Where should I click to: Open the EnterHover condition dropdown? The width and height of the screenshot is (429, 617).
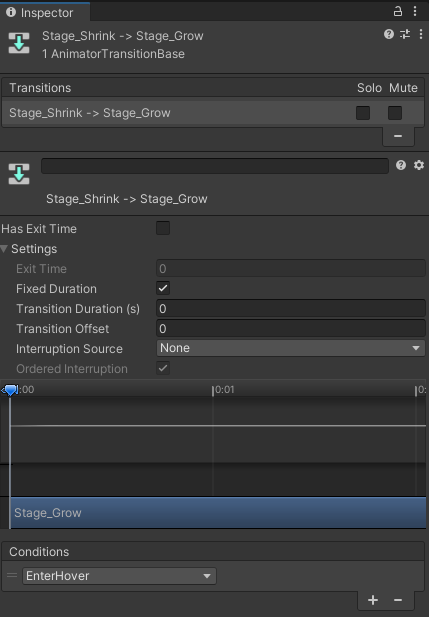coord(119,576)
